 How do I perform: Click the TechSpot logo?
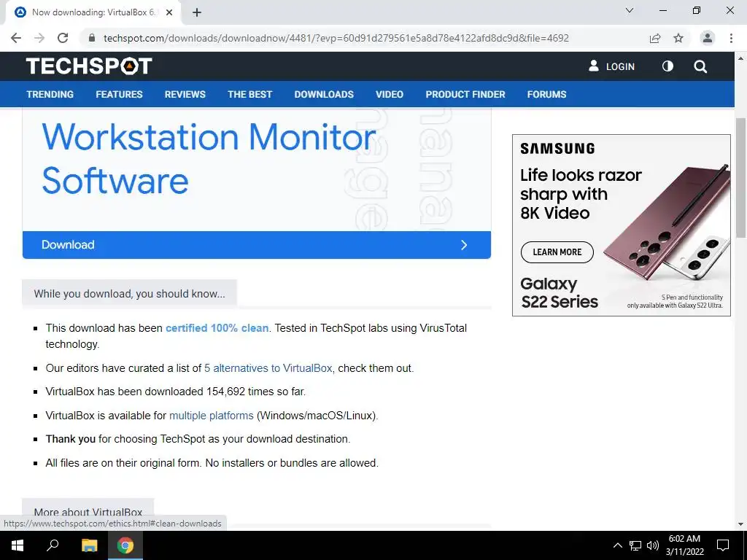[89, 66]
